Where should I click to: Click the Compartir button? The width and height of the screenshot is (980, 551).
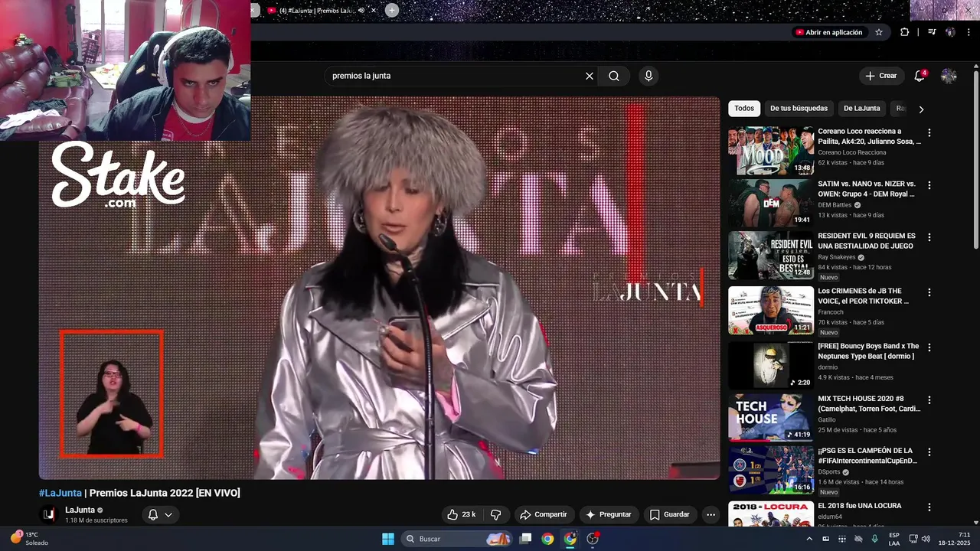pos(544,514)
